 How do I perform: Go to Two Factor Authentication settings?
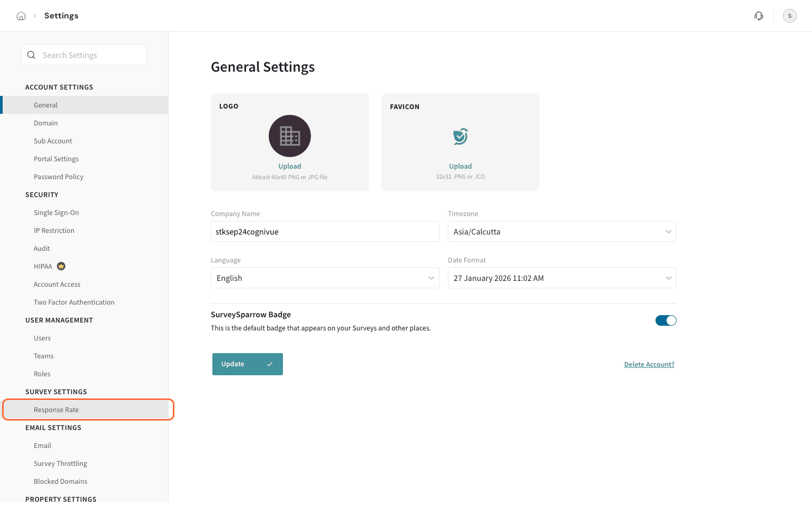74,303
